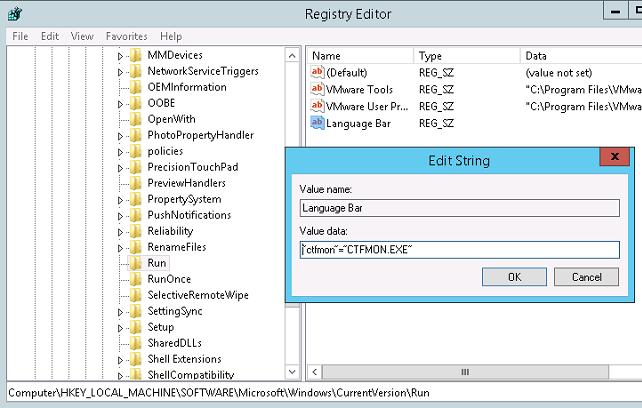This screenshot has height=408, width=642.
Task: Expand the policies tree node
Action: pos(121,151)
